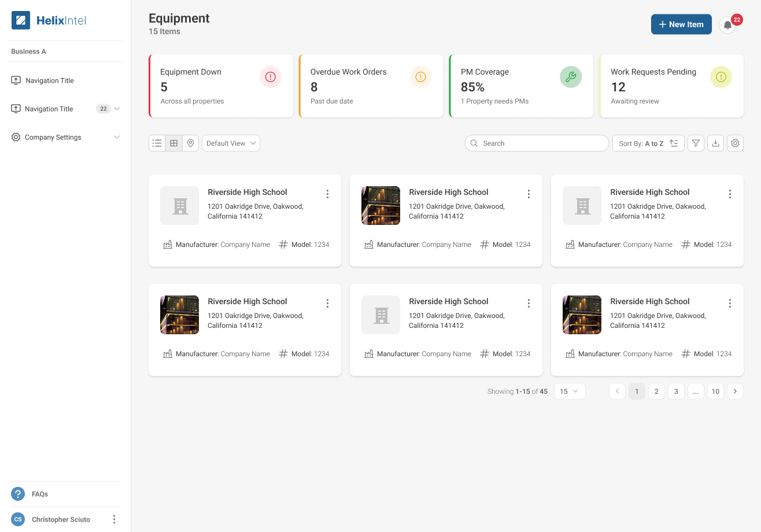This screenshot has height=532, width=761.
Task: Go to page 2
Action: 656,391
